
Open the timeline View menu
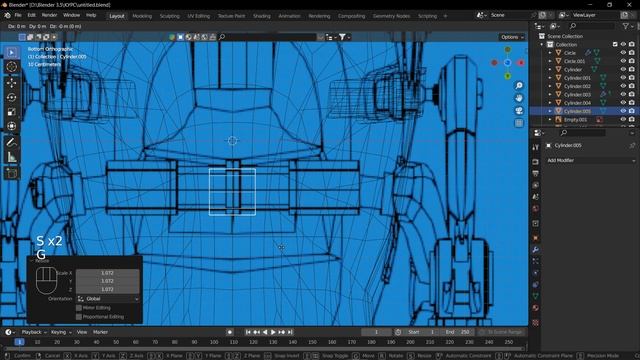point(82,332)
